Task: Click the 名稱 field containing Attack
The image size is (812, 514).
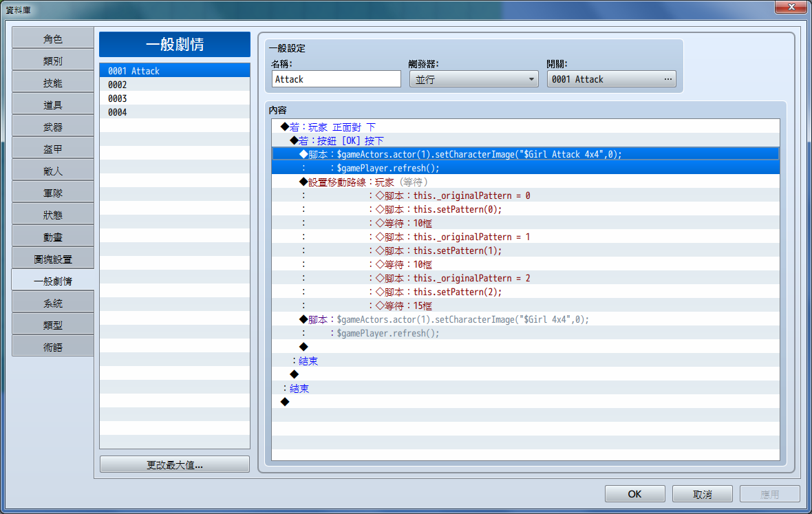Action: (x=336, y=79)
